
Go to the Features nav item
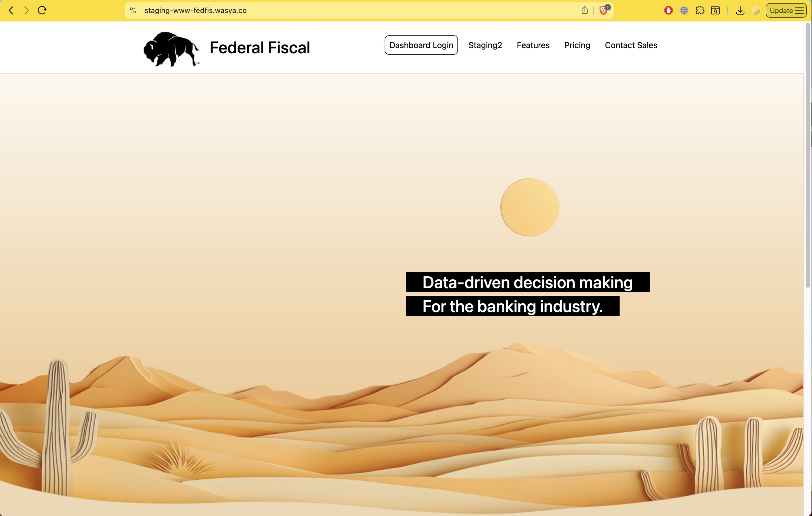[533, 45]
